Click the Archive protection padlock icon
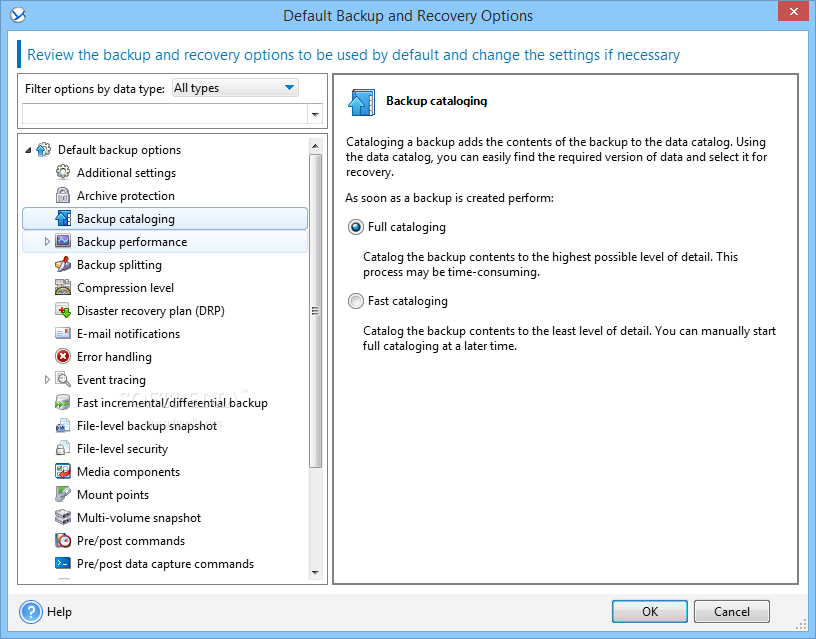This screenshot has width=816, height=639. pos(63,195)
